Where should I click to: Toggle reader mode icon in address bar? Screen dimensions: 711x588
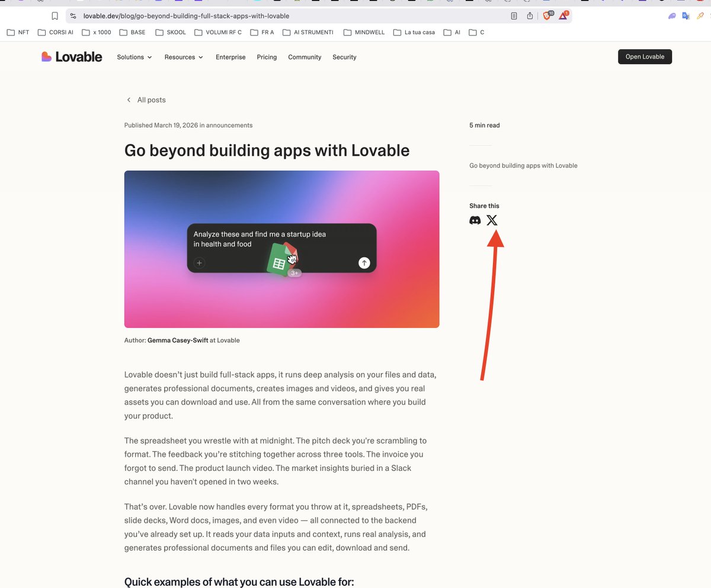514,16
